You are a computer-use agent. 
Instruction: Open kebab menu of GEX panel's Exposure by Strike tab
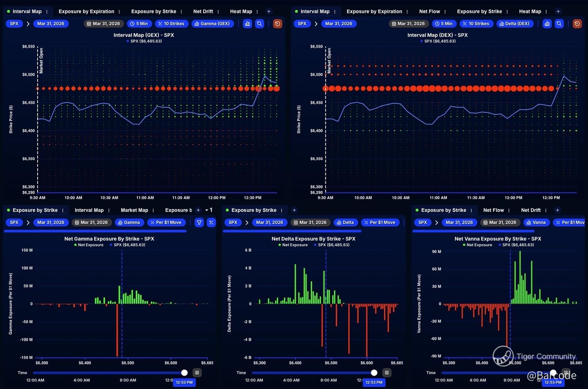pos(181,11)
